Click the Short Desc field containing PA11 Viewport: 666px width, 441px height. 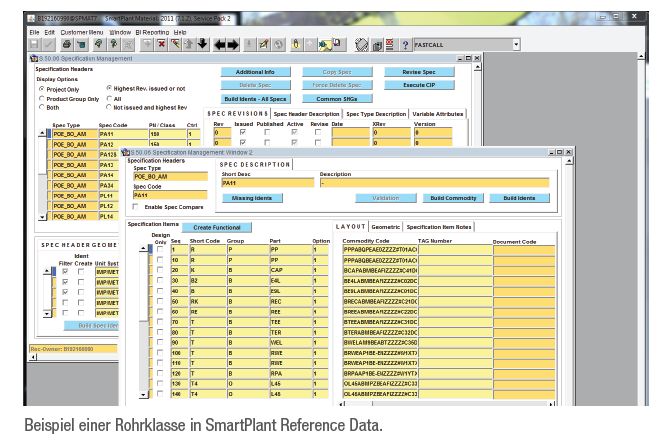tap(268, 183)
